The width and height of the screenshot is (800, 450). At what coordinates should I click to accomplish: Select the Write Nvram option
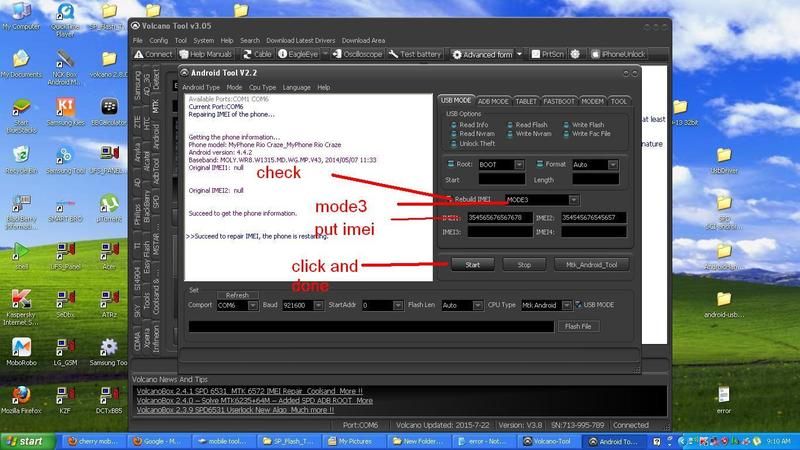coord(529,134)
